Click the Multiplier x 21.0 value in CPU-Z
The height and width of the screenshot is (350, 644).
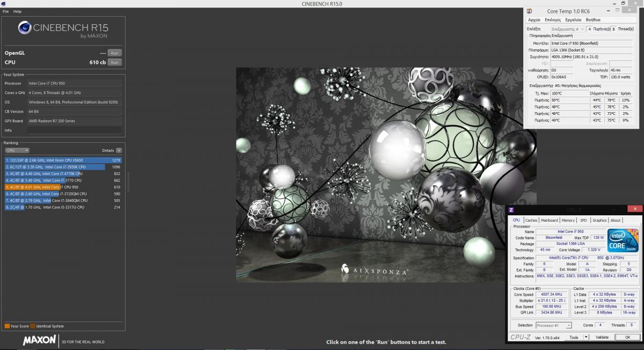(x=551, y=301)
